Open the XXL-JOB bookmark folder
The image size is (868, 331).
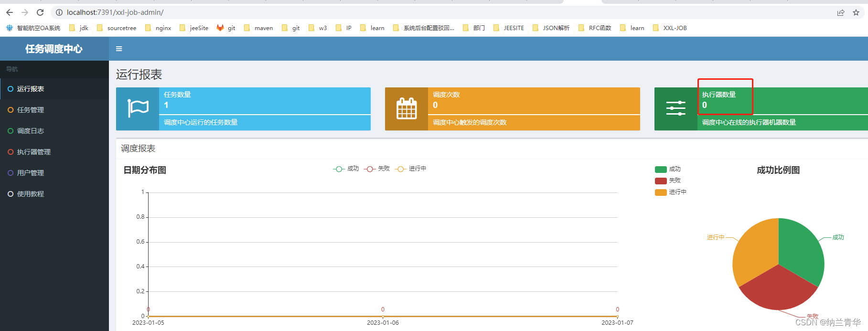coord(670,28)
